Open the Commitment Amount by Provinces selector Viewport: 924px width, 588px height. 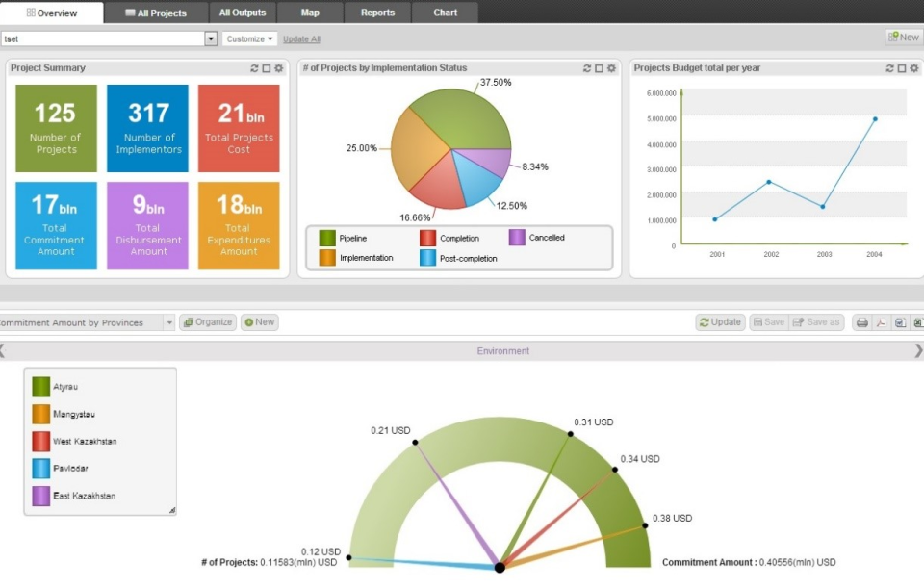(x=169, y=322)
